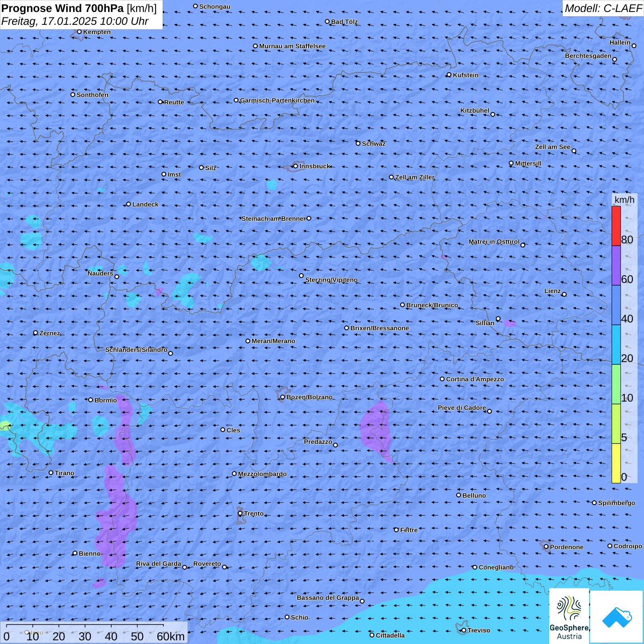Click the 'Cles' label
This screenshot has width=644, height=644.
(233, 430)
